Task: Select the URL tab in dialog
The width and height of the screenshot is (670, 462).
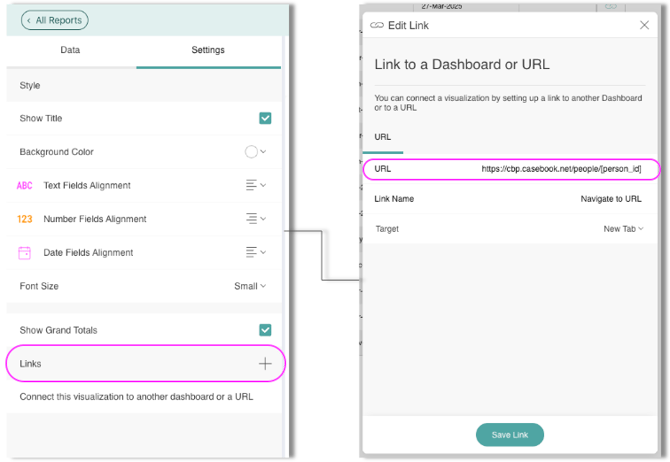Action: (x=382, y=136)
